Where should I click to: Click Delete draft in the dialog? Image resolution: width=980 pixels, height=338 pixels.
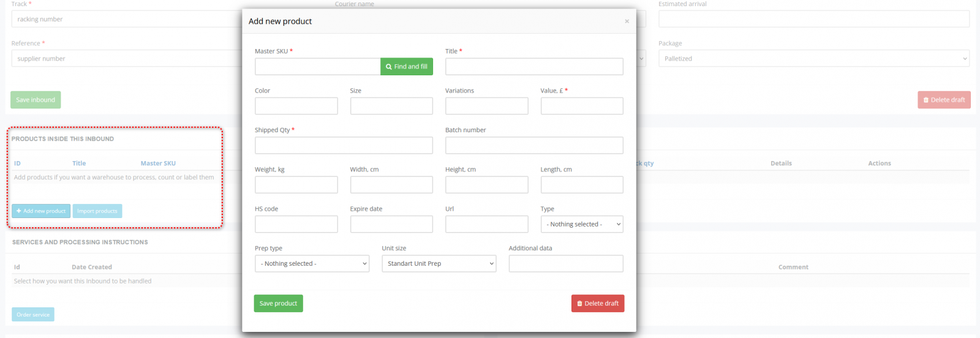click(x=597, y=304)
